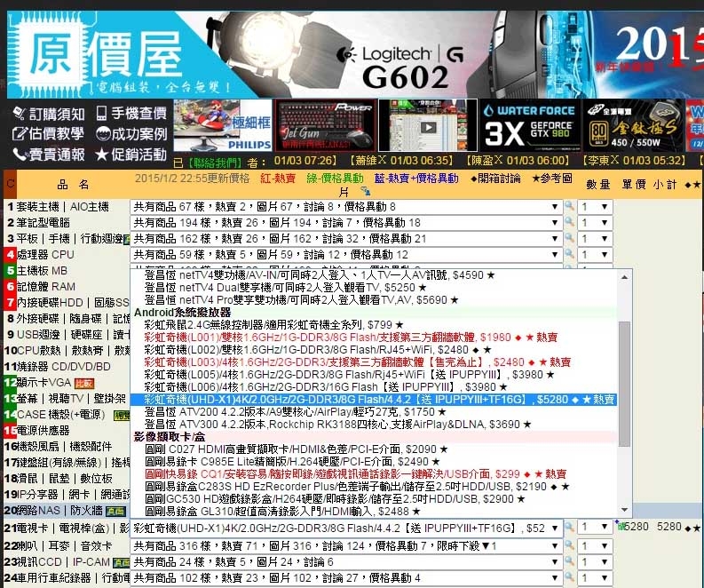This screenshot has width=704, height=588.
Task: Expand the 套裝主機 product dropdown
Action: coord(345,207)
